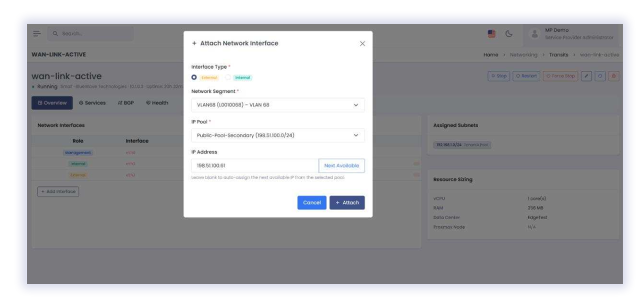Image resolution: width=644 pixels, height=308 pixels.
Task: Click the magnifier icon in search bar
Action: point(56,34)
